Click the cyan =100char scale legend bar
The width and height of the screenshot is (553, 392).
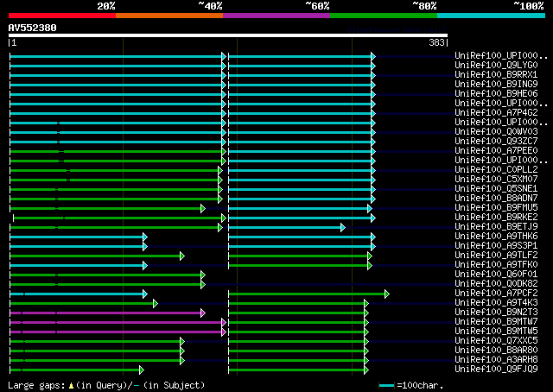pos(387,385)
